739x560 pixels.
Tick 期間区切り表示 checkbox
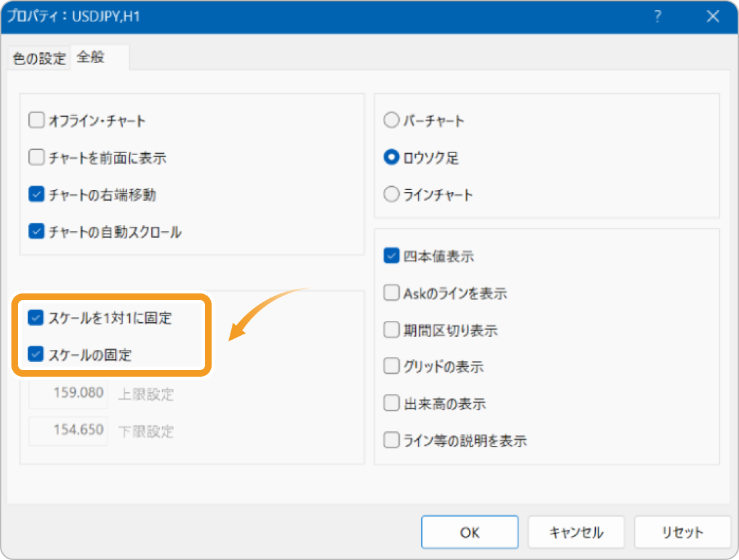point(391,330)
